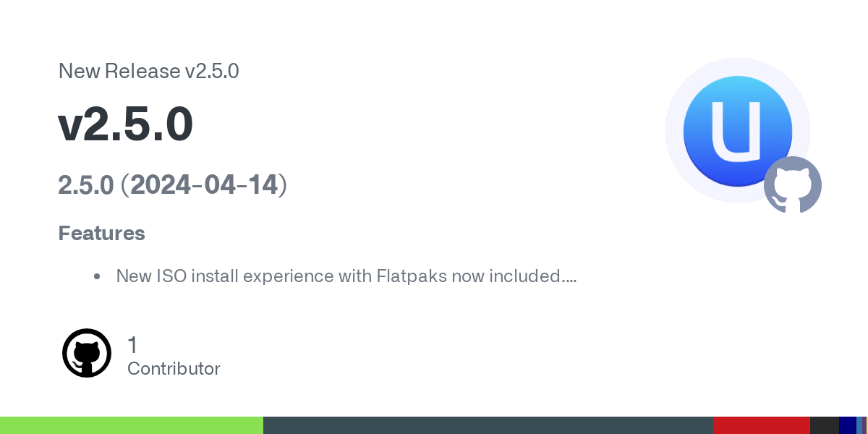This screenshot has height=434, width=868.
Task: Click the New Release v2.5.0 heading text
Action: [148, 71]
